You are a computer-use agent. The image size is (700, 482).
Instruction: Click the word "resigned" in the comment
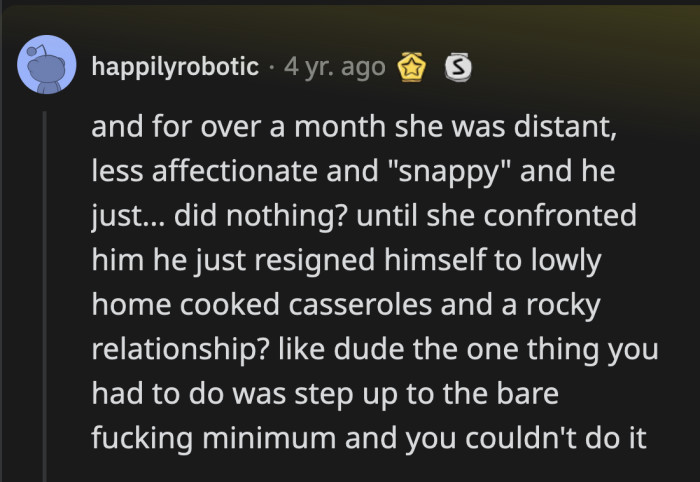click(321, 260)
